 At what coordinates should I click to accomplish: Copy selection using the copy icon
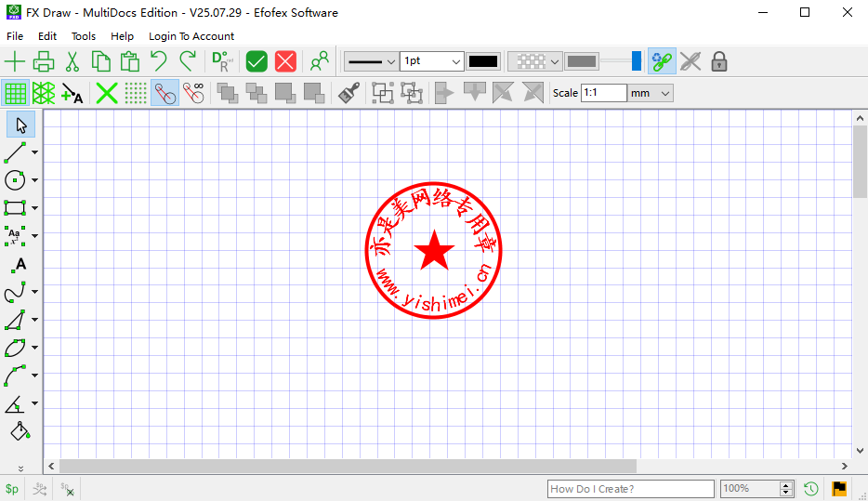pos(100,61)
